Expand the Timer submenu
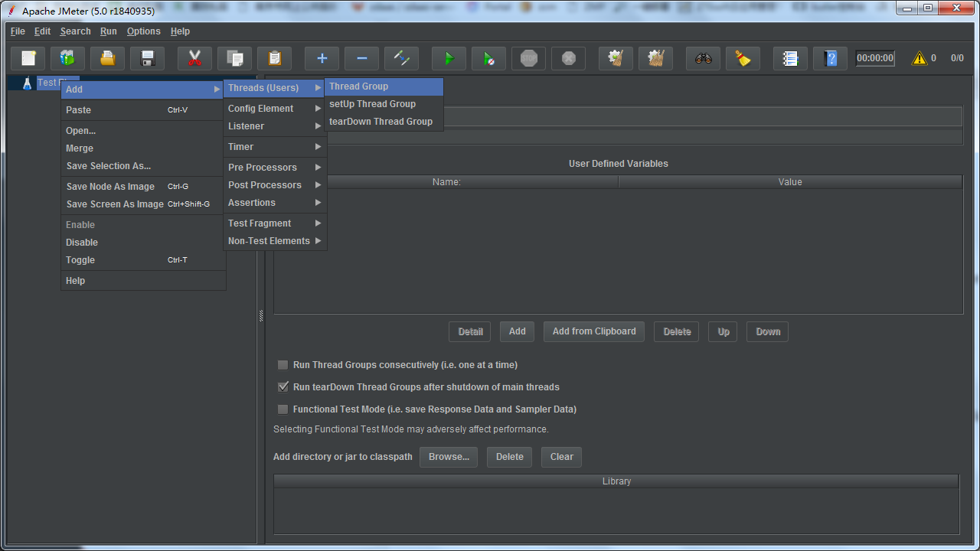The image size is (980, 551). click(x=275, y=147)
